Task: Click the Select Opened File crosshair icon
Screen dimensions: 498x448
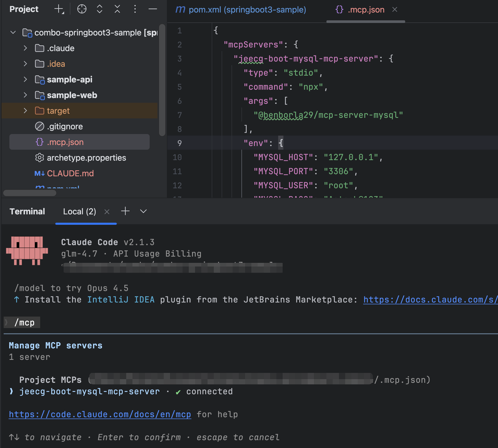Action: [x=82, y=9]
